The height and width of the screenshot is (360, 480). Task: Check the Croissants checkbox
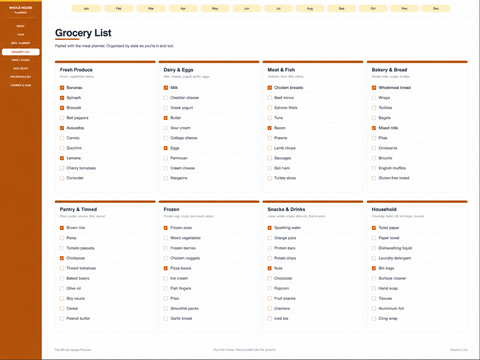click(x=374, y=148)
